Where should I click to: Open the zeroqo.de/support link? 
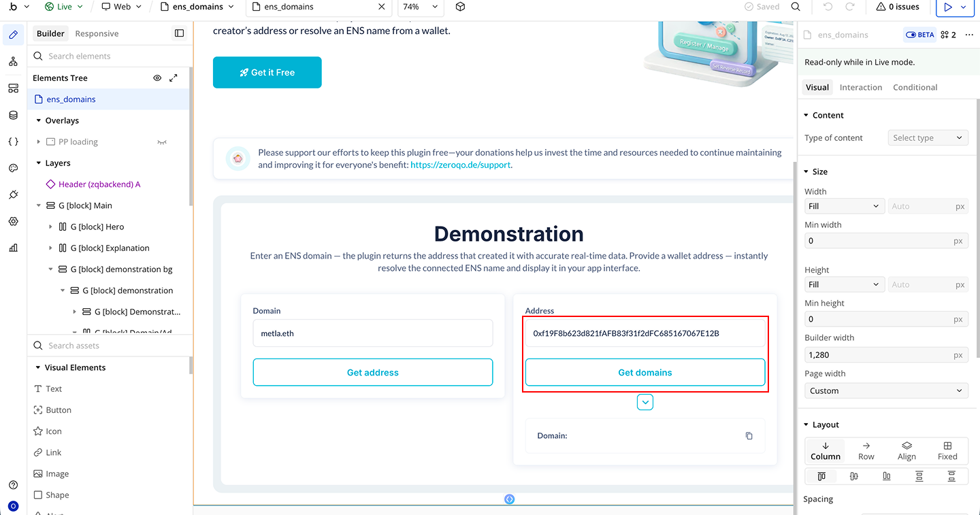click(461, 165)
